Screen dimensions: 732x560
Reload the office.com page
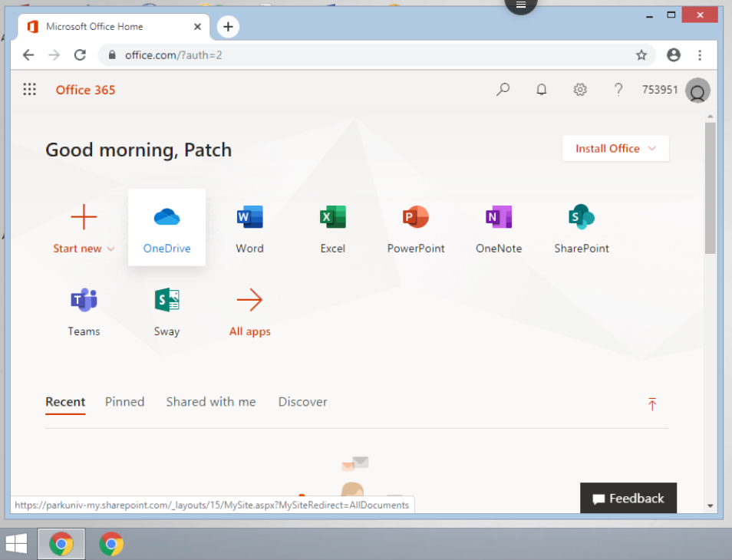click(80, 55)
